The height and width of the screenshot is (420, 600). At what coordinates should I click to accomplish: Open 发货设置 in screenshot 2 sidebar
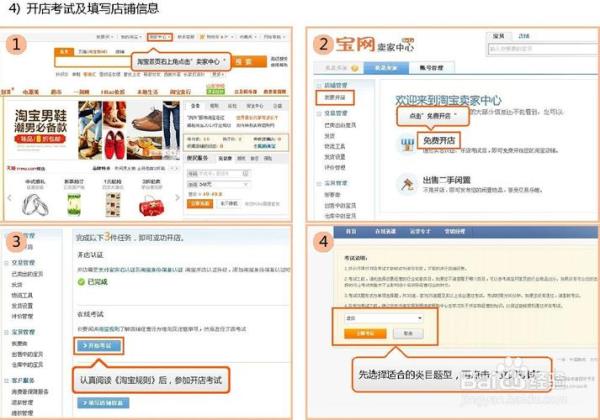335,157
